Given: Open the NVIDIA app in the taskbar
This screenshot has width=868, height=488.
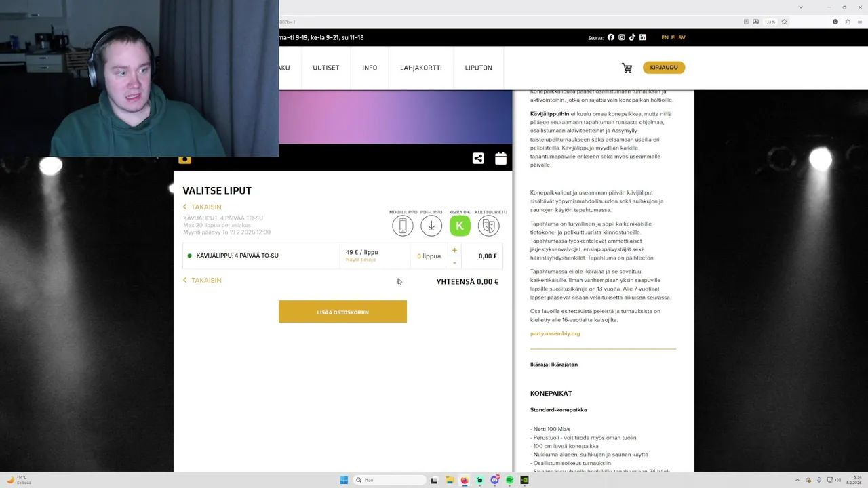Looking at the screenshot, I should click(524, 480).
